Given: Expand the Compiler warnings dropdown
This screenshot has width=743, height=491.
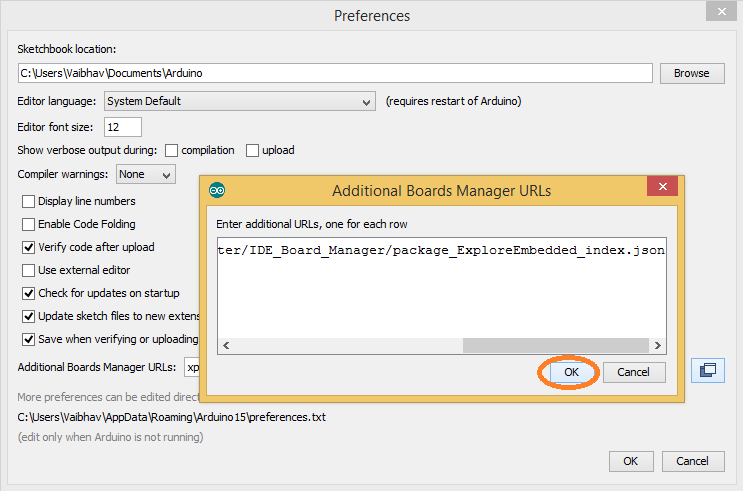Looking at the screenshot, I should click(x=146, y=174).
